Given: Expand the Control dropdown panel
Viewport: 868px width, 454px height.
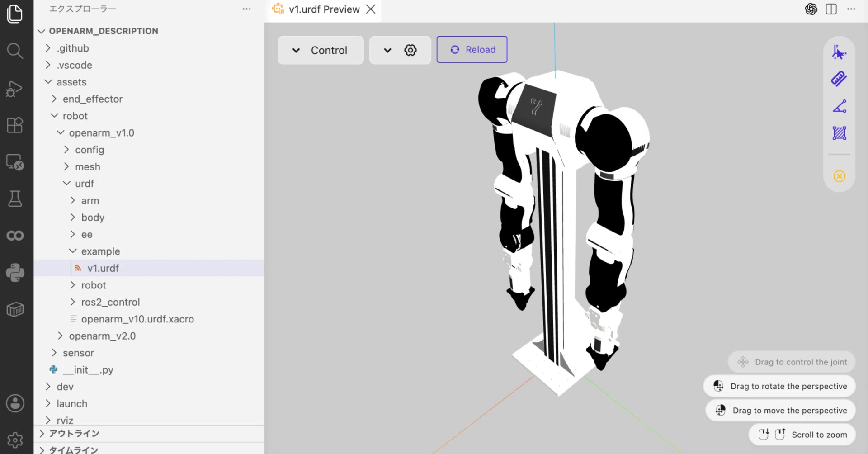Looking at the screenshot, I should tap(321, 50).
